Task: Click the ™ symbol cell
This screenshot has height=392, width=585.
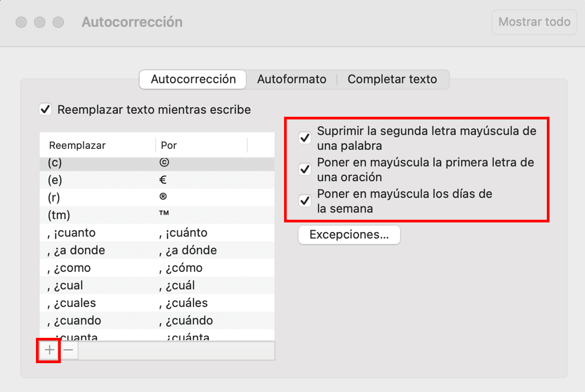Action: [x=164, y=214]
